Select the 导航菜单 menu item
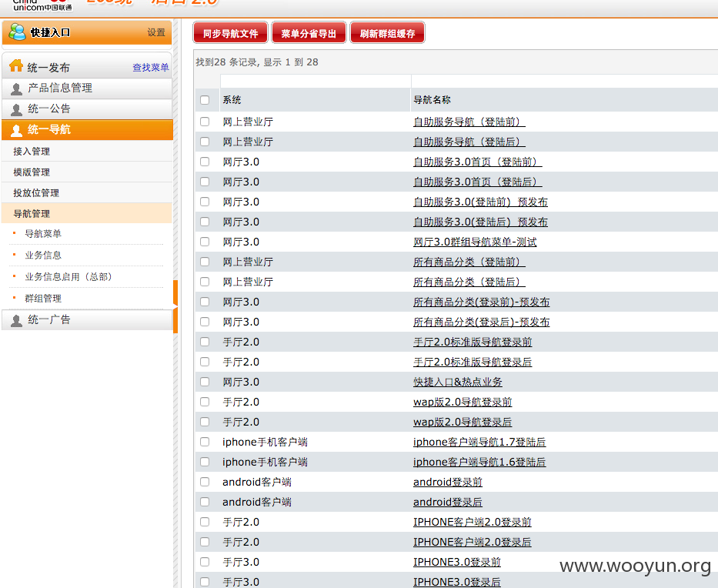Image resolution: width=718 pixels, height=588 pixels. click(x=43, y=233)
